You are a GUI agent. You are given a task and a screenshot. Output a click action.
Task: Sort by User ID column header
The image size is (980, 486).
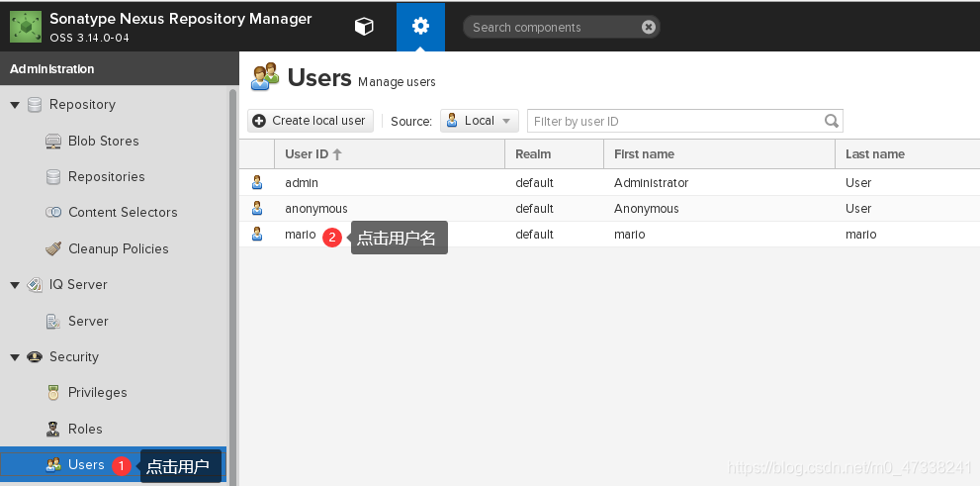point(390,153)
